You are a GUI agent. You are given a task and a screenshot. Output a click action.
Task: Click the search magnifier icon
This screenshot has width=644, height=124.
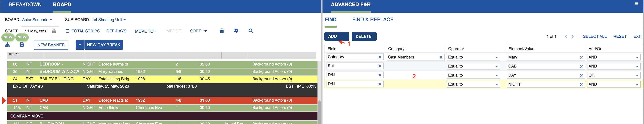(251, 31)
